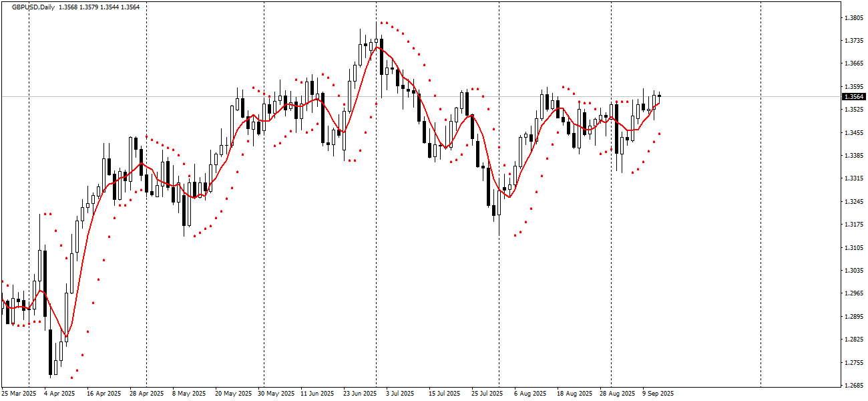868x401 pixels.
Task: Click the 1.3525 price axis label
Action: [x=853, y=110]
